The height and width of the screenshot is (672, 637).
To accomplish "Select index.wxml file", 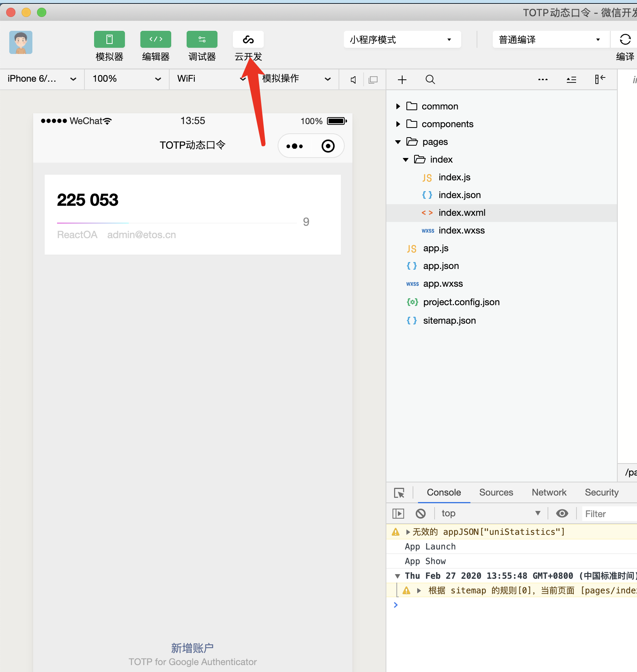I will [x=462, y=213].
